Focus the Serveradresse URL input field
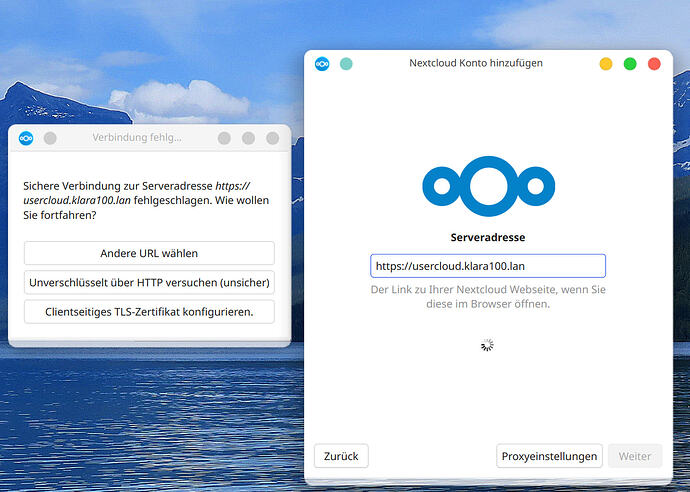This screenshot has width=690, height=492. point(488,266)
